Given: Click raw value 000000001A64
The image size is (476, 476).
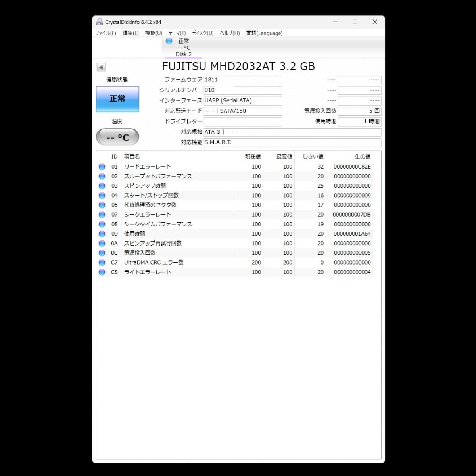Looking at the screenshot, I should [x=352, y=234].
